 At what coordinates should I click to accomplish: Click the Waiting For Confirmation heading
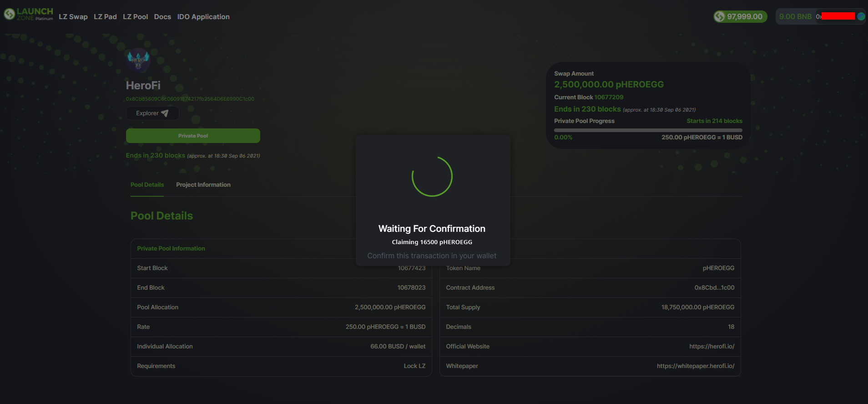pyautogui.click(x=432, y=229)
